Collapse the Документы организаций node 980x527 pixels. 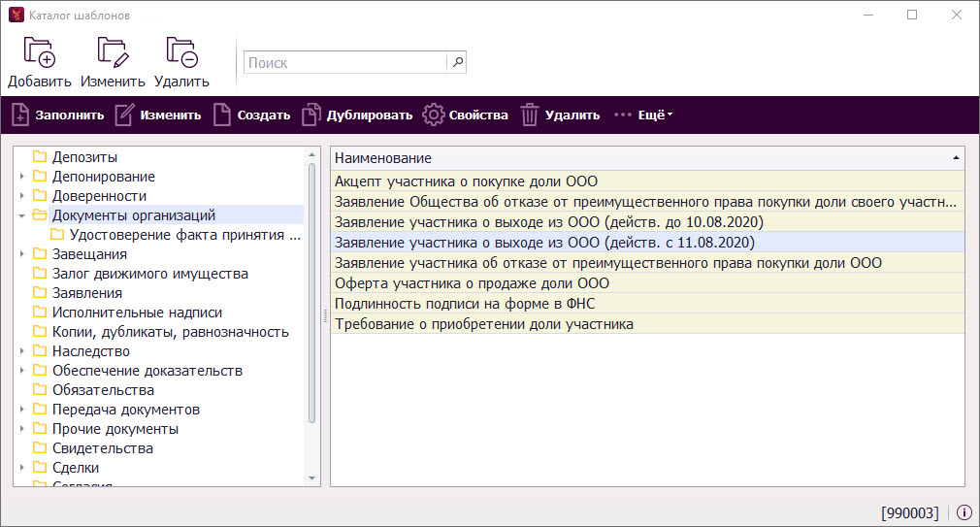click(22, 215)
